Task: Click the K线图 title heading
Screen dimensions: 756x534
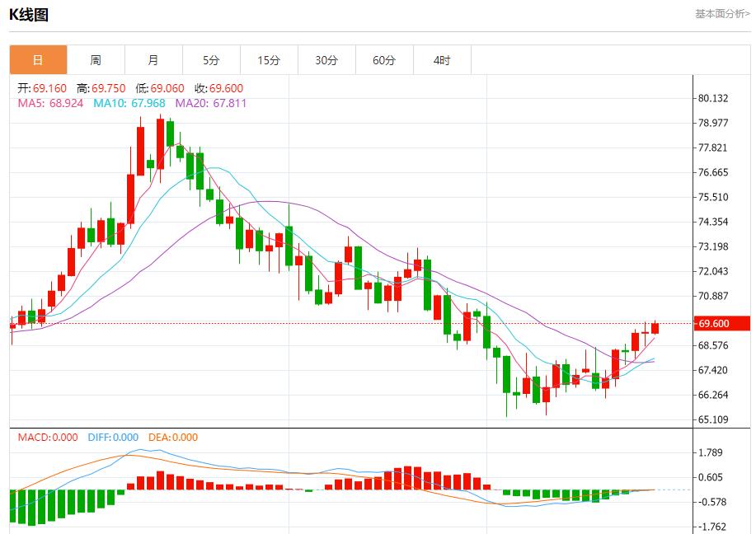Action: (x=29, y=14)
